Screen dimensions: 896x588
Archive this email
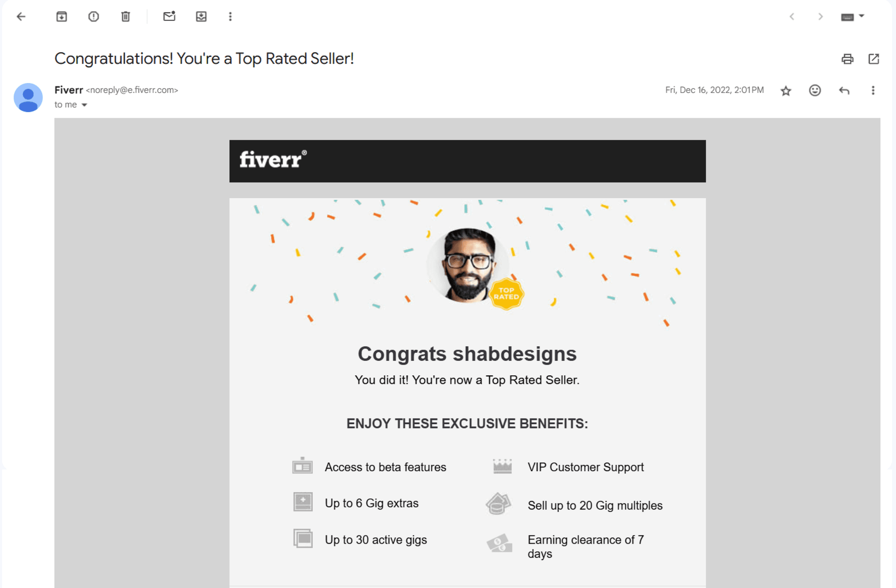(x=61, y=17)
